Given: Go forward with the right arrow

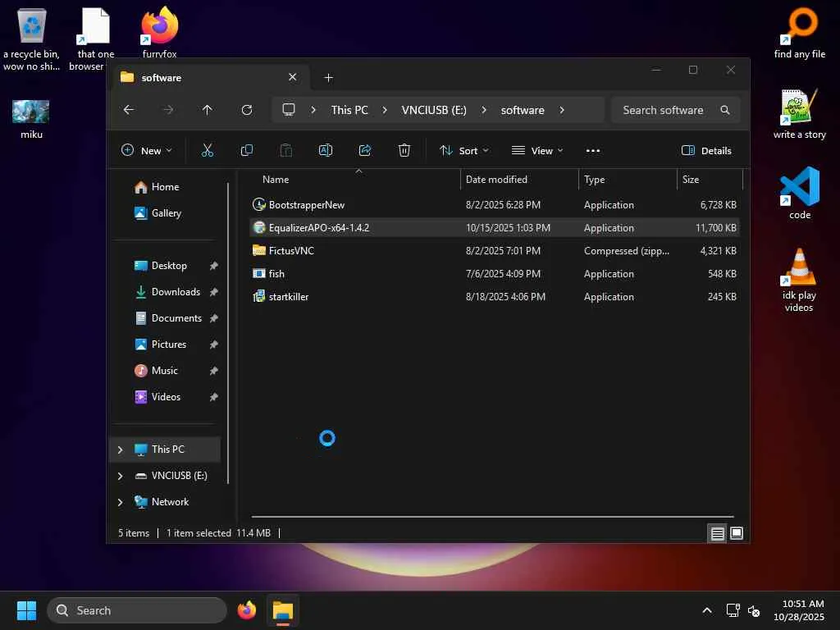Looking at the screenshot, I should pos(168,110).
